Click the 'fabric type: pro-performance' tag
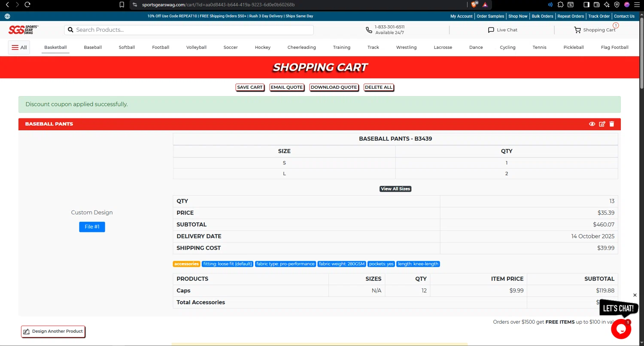This screenshot has height=346, width=644. (x=286, y=264)
